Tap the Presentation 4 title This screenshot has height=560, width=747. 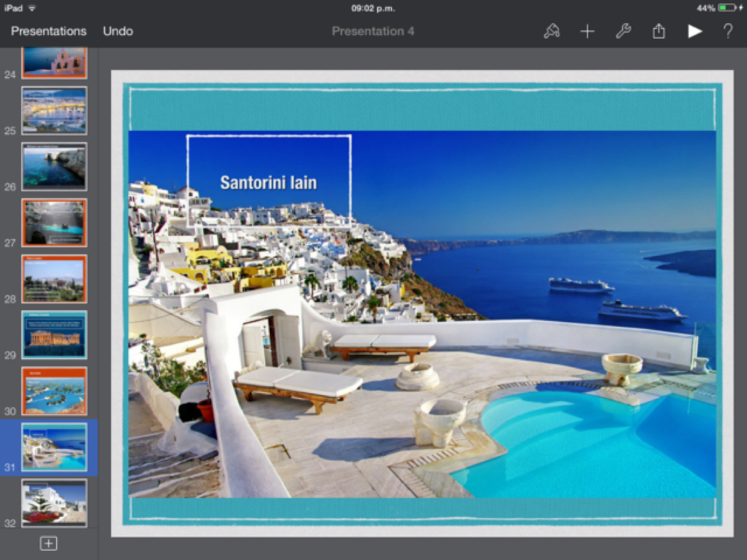coord(373,31)
